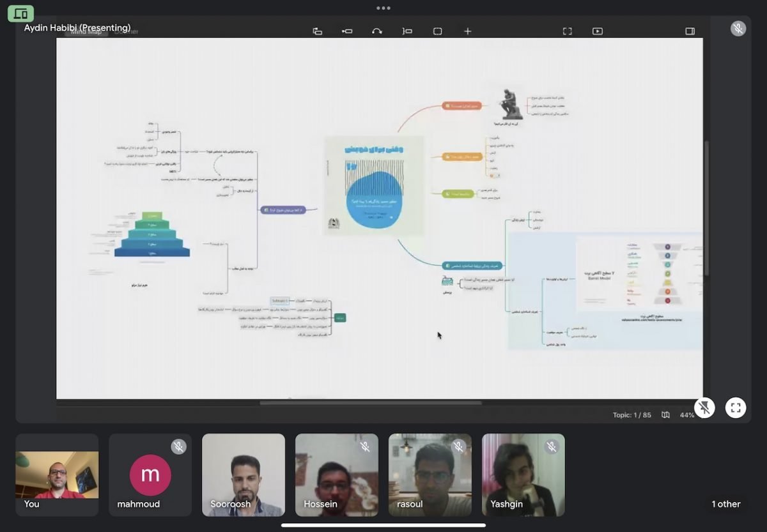
Task: Open the three-dot handle at top center
Action: 383,8
